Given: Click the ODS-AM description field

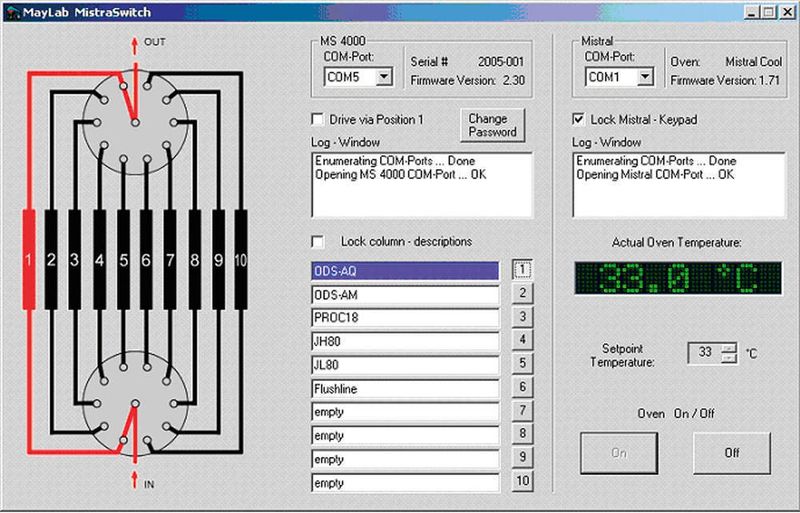Looking at the screenshot, I should pos(405,295).
